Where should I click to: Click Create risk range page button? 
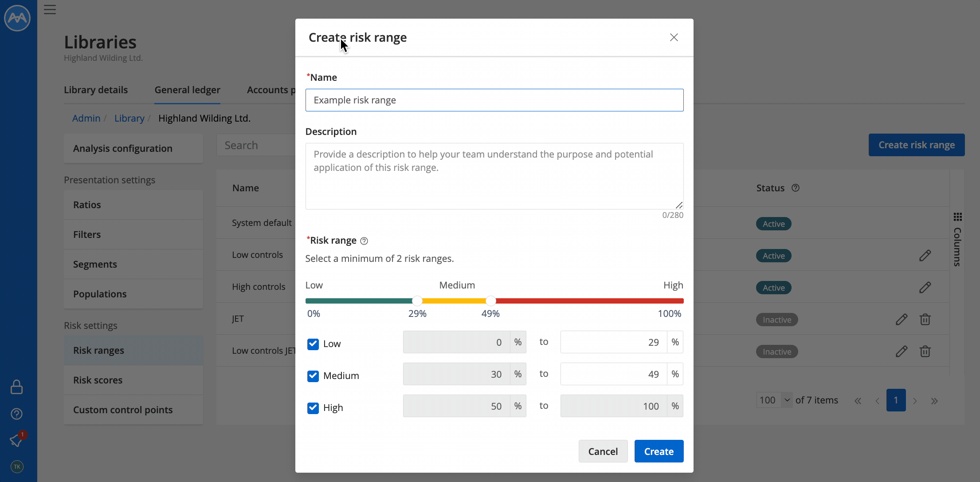(x=917, y=145)
